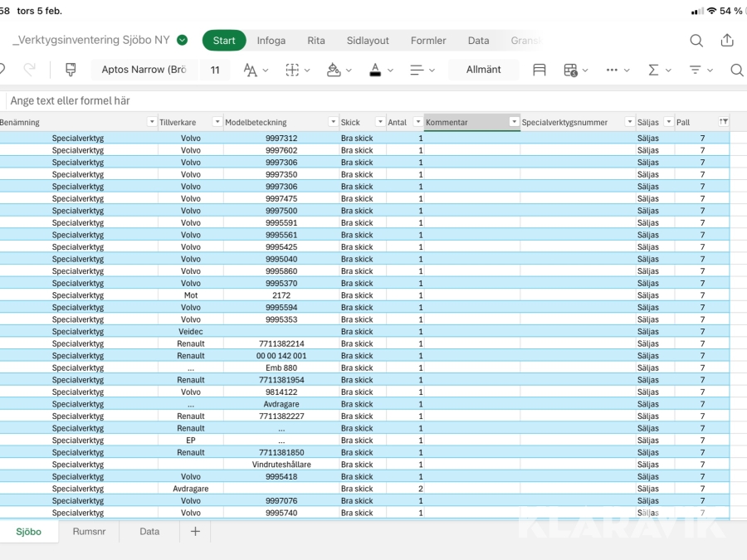Open the sort and filter icon
Screen dimensions: 747x560
tap(696, 70)
